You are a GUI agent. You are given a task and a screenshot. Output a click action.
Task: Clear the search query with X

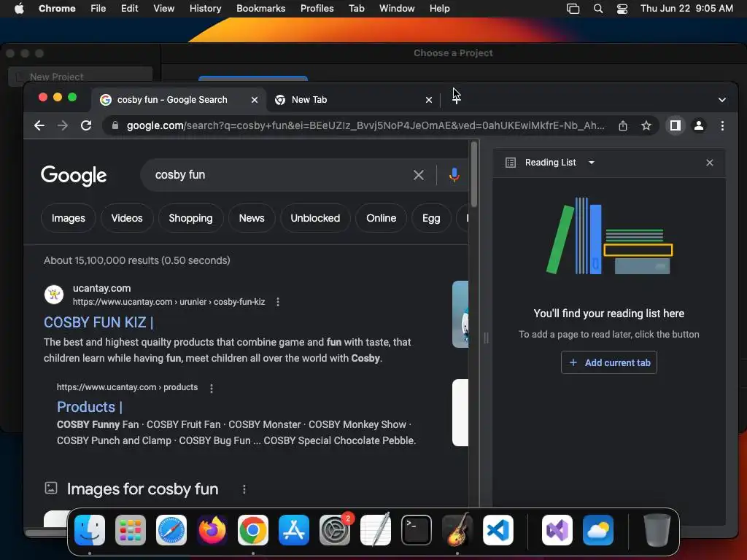418,175
